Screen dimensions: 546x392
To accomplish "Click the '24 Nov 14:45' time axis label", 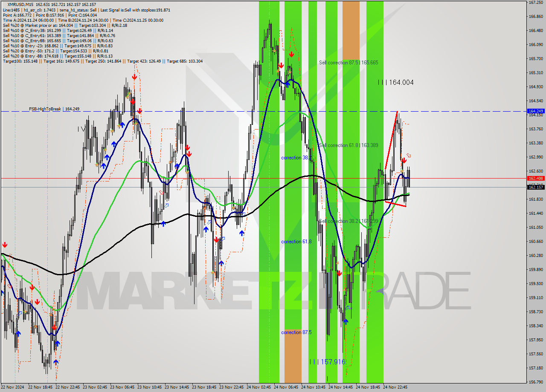I will (340, 388).
